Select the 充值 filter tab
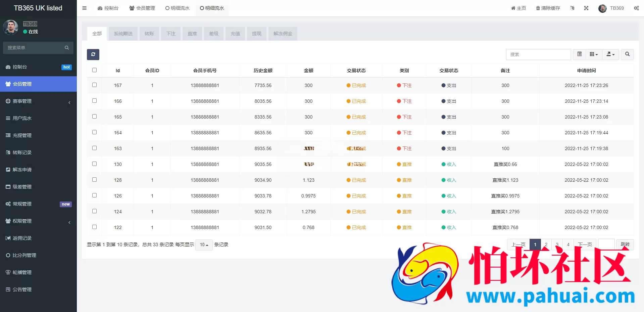The image size is (644, 312). (235, 34)
